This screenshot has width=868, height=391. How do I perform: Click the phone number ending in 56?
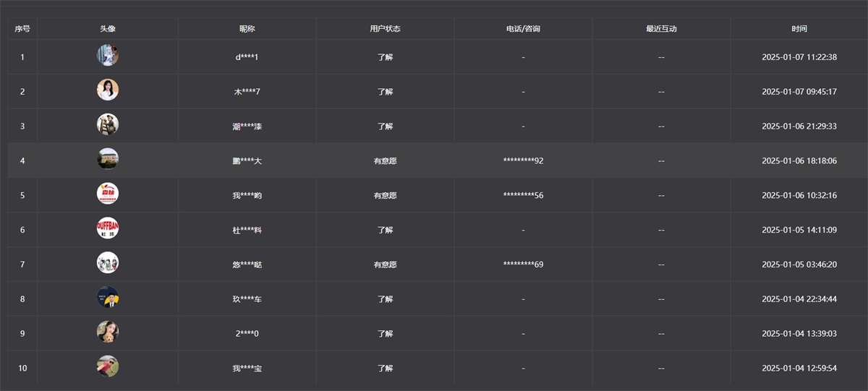pyautogui.click(x=523, y=195)
